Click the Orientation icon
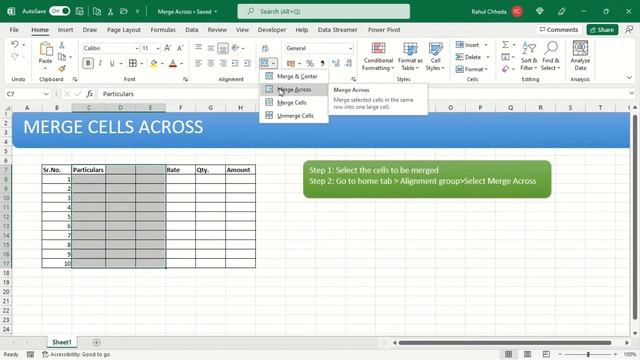This screenshot has width=640, height=360. (235, 48)
